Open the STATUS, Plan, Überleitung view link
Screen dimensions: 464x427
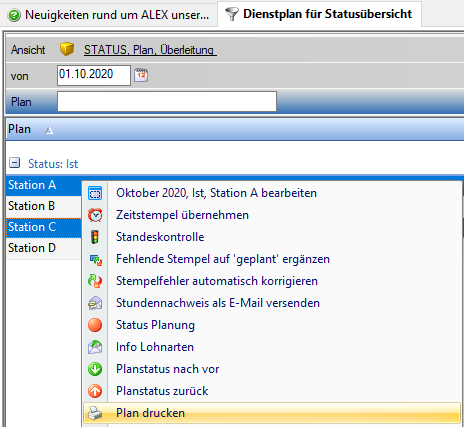click(150, 50)
